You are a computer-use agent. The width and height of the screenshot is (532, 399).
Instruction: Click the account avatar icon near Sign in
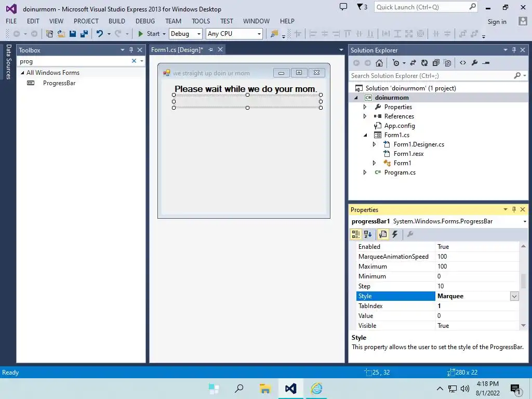click(523, 21)
